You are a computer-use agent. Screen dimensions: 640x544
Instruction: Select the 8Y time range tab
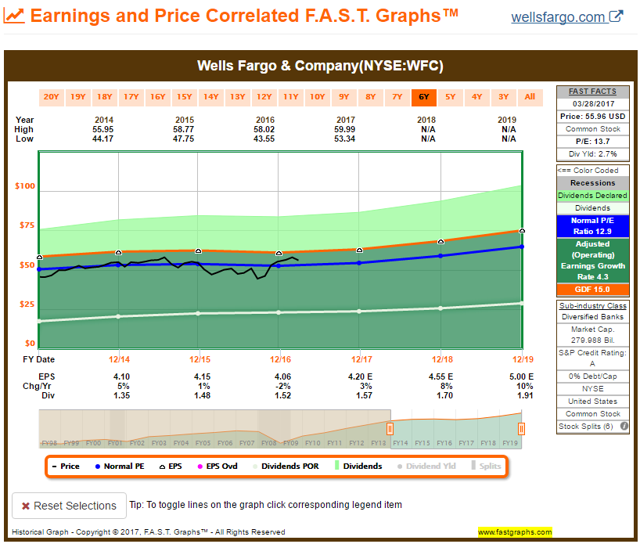(x=371, y=97)
